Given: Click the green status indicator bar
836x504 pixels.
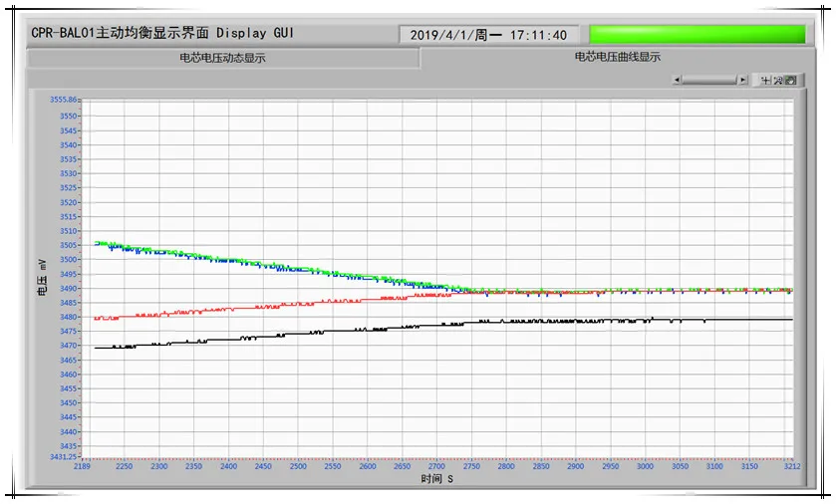Looking at the screenshot, I should 697,35.
